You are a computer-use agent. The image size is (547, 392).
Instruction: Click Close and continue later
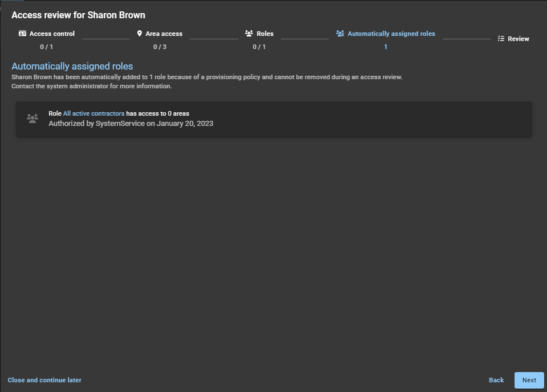point(44,380)
